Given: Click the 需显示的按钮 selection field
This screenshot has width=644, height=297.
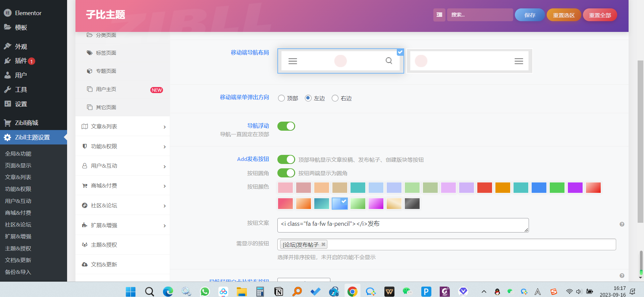Looking at the screenshot, I should pyautogui.click(x=447, y=244).
